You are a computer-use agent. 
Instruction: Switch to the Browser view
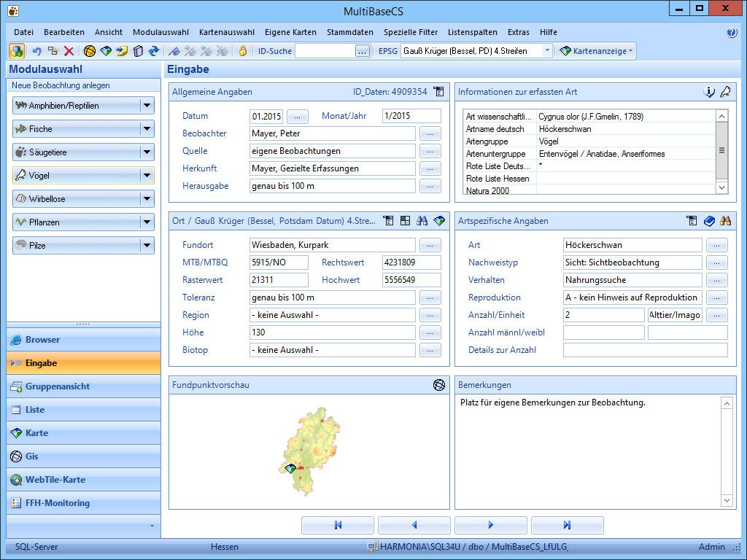pyautogui.click(x=83, y=340)
